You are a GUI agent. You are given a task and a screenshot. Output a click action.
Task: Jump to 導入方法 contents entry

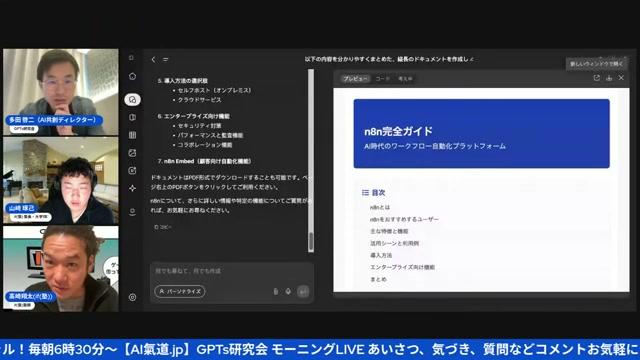381,255
